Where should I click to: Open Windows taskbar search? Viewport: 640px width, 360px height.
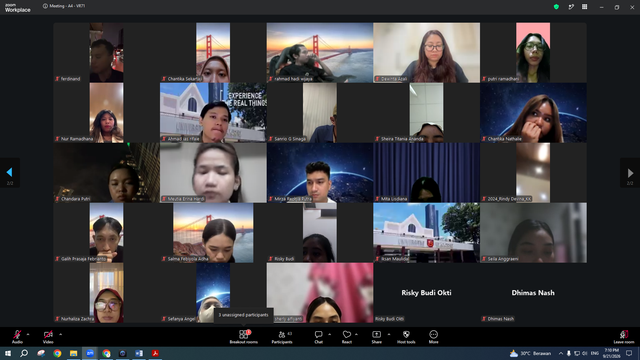tap(24, 353)
